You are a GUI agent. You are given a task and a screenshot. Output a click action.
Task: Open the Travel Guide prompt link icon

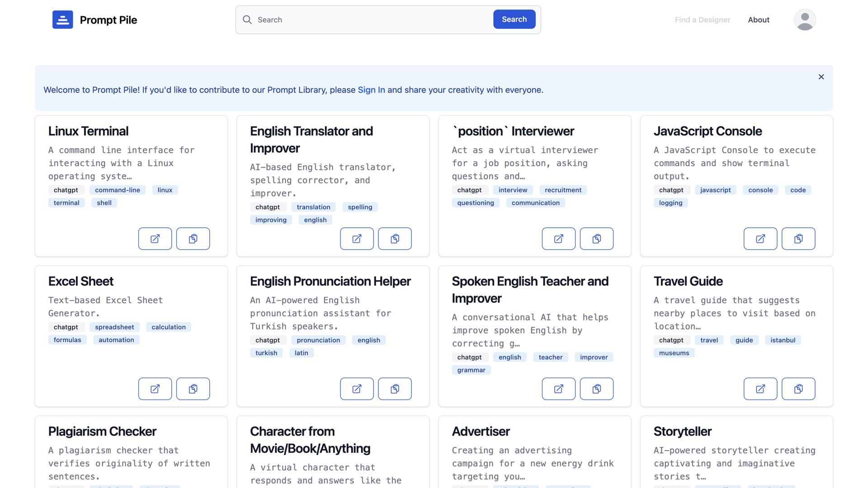(760, 389)
